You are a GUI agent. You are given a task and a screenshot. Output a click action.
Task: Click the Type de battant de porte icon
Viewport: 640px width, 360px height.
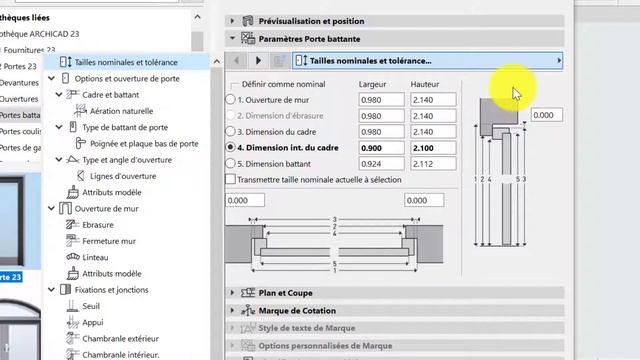coord(73,127)
